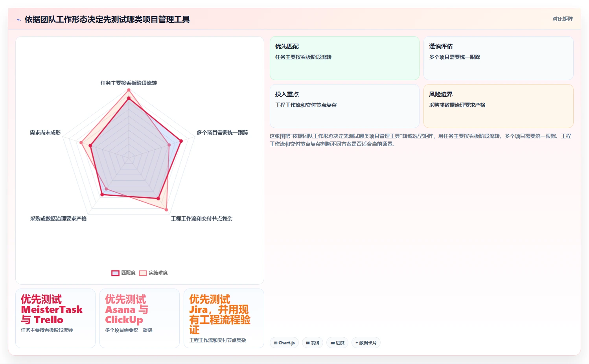Open the 优先匹配 card
589x364 pixels.
pyautogui.click(x=344, y=58)
